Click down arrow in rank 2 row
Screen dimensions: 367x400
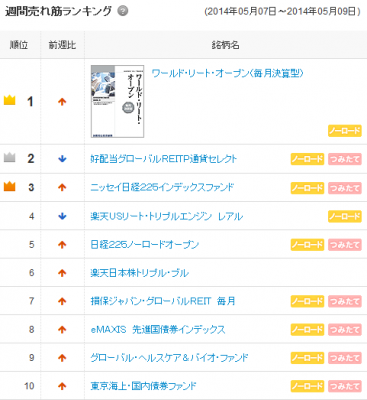click(x=62, y=159)
